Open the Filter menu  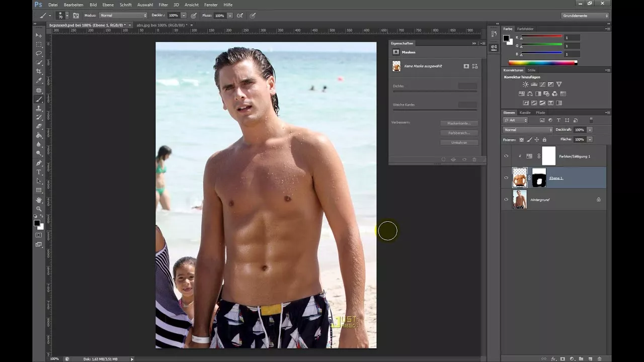click(163, 5)
